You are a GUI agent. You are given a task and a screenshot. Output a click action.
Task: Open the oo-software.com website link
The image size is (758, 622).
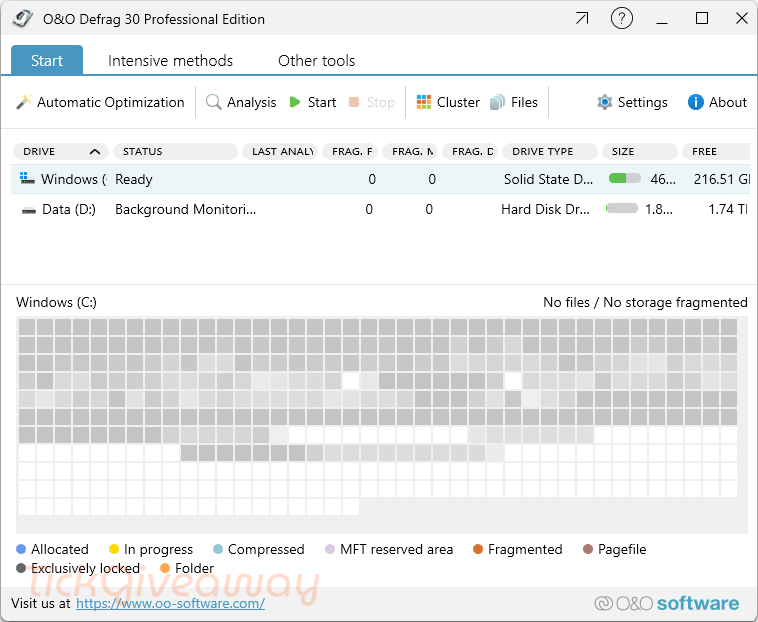tap(170, 603)
